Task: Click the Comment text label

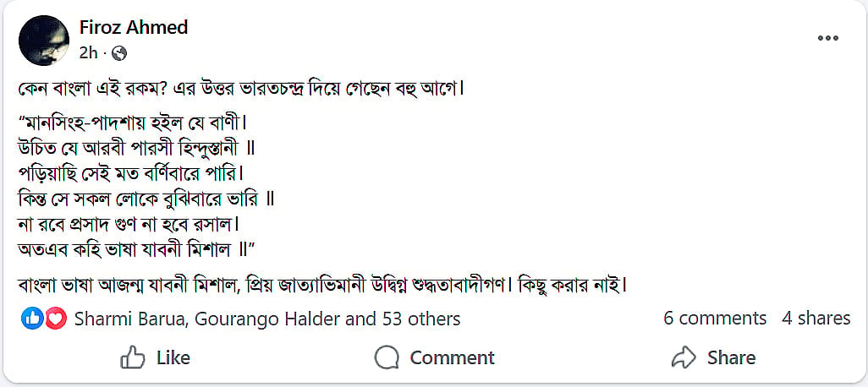Action: click(x=453, y=357)
